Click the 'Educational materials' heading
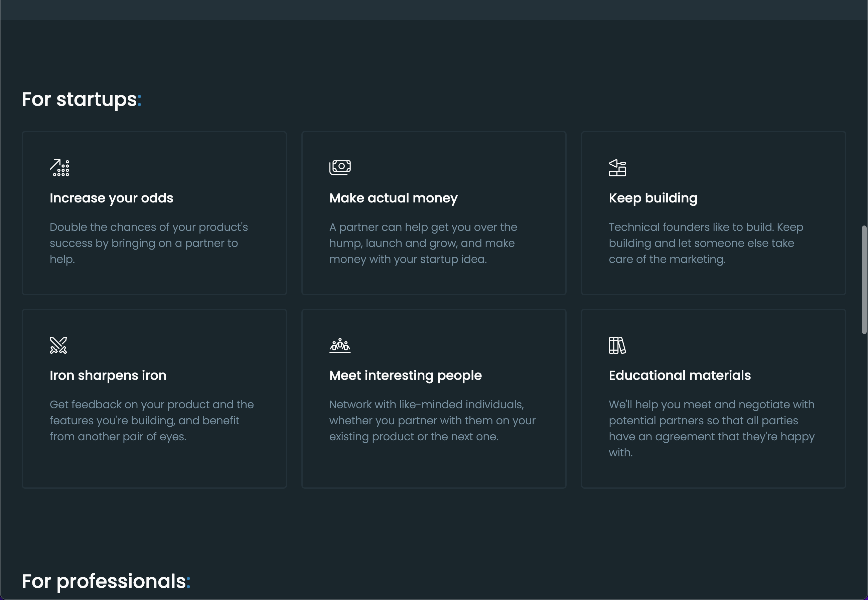868x600 pixels. coord(680,376)
